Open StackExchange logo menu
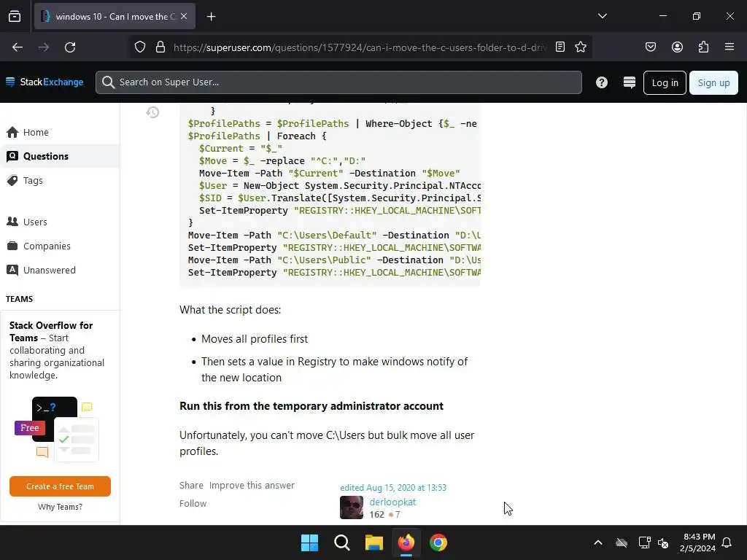 [44, 82]
